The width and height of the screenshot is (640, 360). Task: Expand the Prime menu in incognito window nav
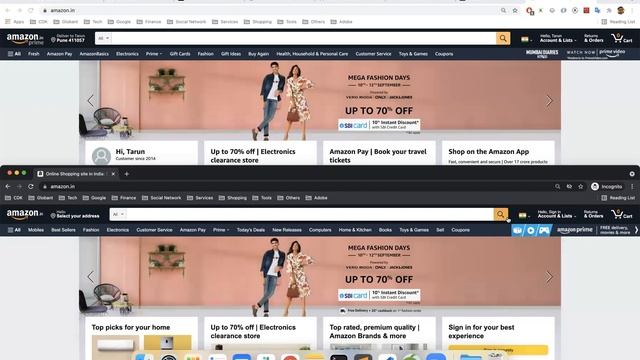[221, 230]
